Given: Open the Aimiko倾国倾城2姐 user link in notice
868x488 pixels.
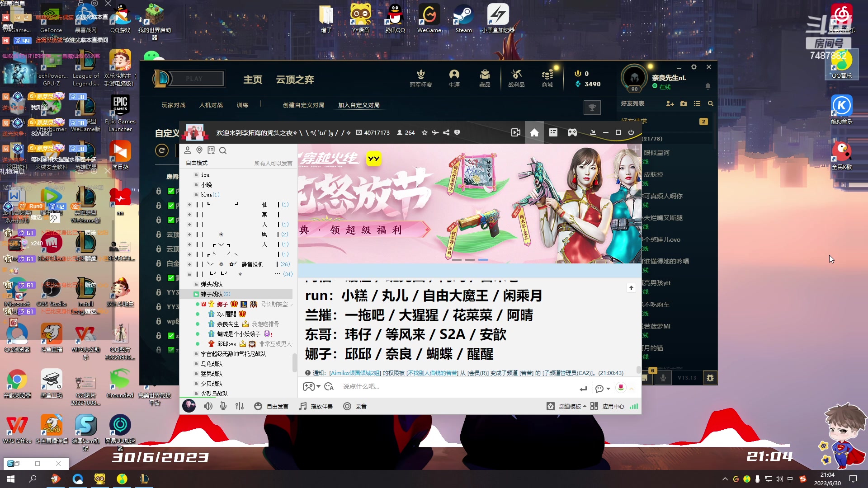Looking at the screenshot, I should (355, 373).
